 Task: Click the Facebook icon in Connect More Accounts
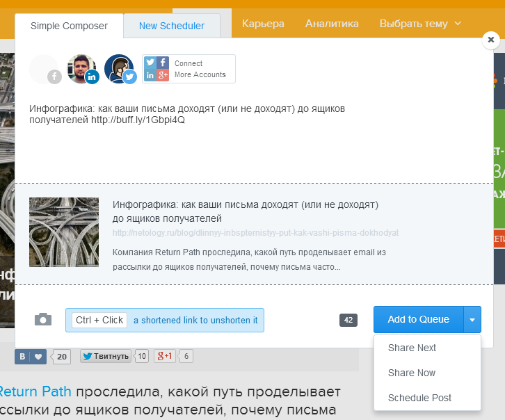tap(163, 63)
